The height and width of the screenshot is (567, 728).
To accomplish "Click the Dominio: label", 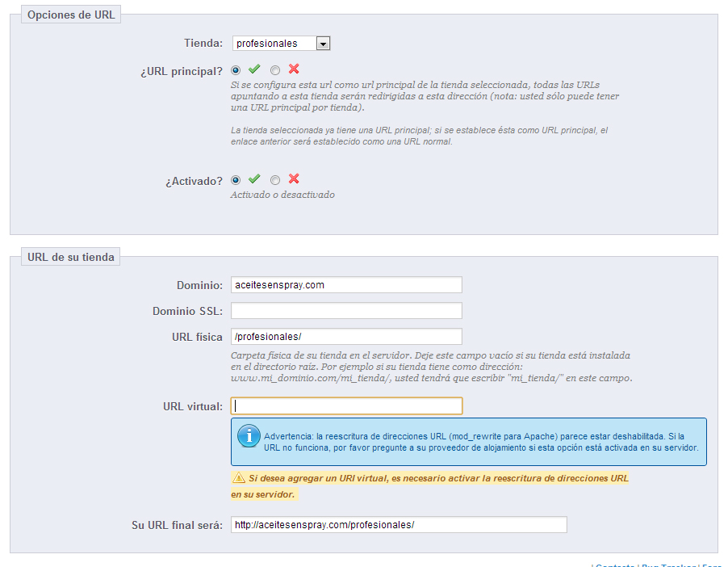I will pyautogui.click(x=199, y=285).
